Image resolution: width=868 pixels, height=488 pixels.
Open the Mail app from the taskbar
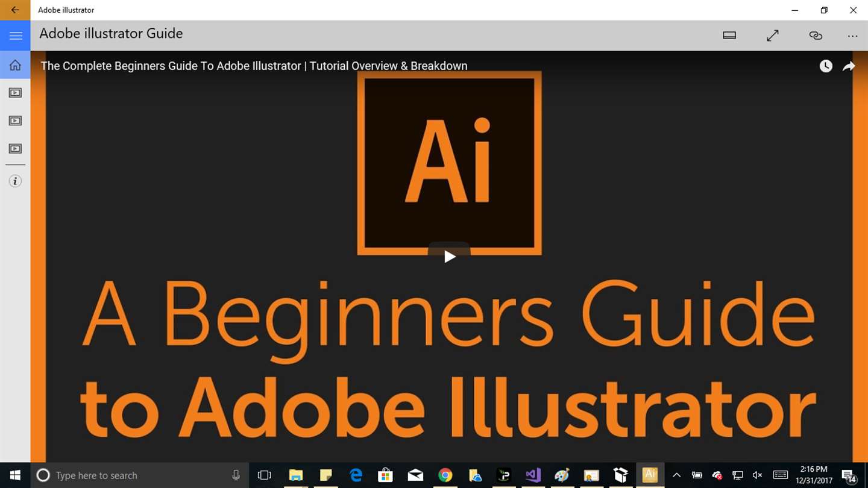click(415, 475)
